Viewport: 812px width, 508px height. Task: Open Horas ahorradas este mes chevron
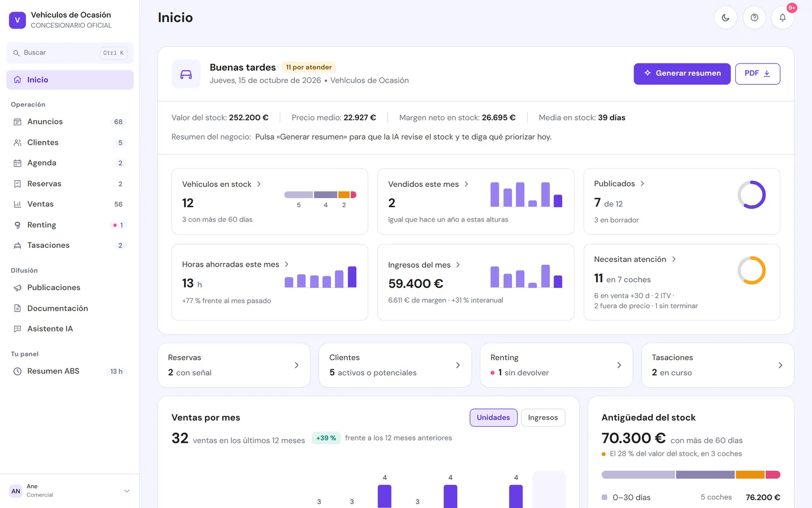tap(287, 264)
